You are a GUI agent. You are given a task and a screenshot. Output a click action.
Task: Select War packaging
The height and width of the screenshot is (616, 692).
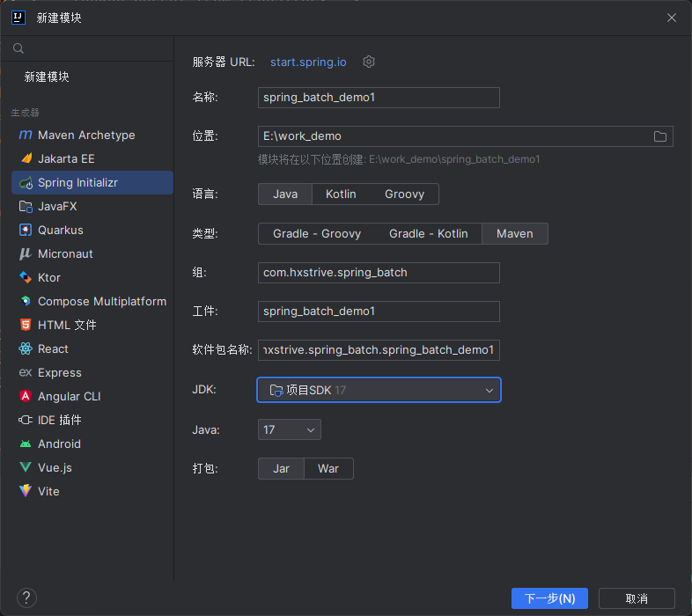pyautogui.click(x=328, y=469)
